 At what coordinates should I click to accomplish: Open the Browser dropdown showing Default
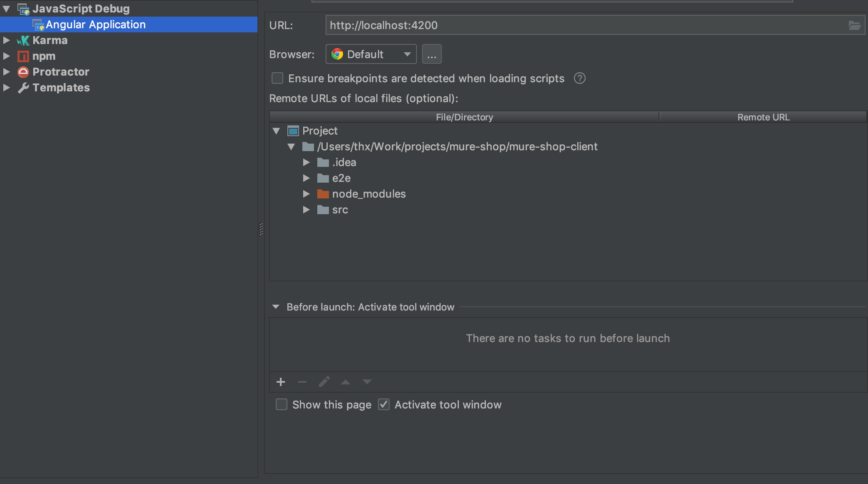tap(371, 54)
